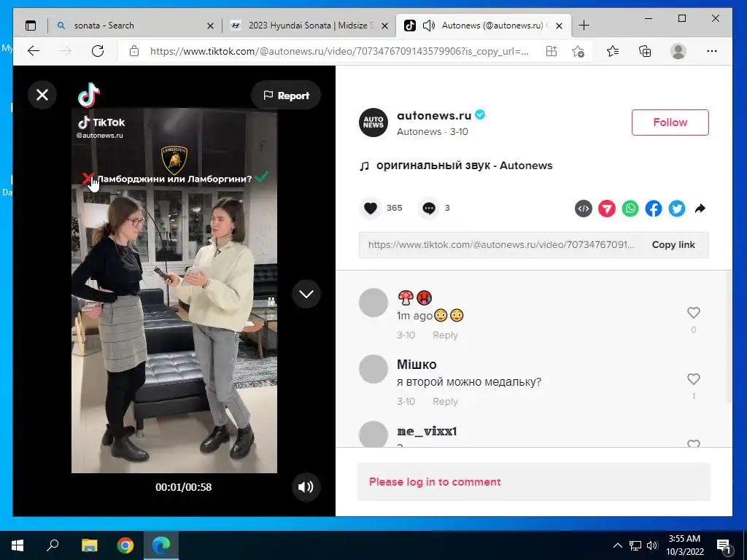Refresh the current page
The height and width of the screenshot is (560, 747).
pos(98,51)
